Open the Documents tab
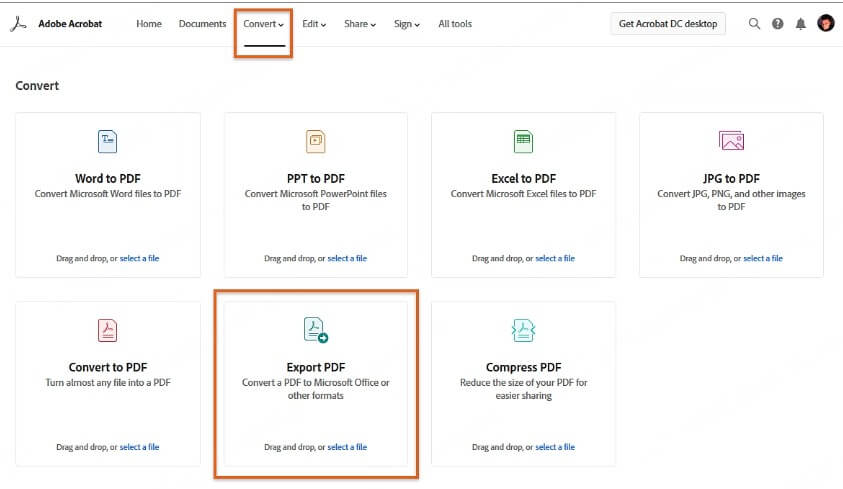The width and height of the screenshot is (843, 489). click(202, 24)
